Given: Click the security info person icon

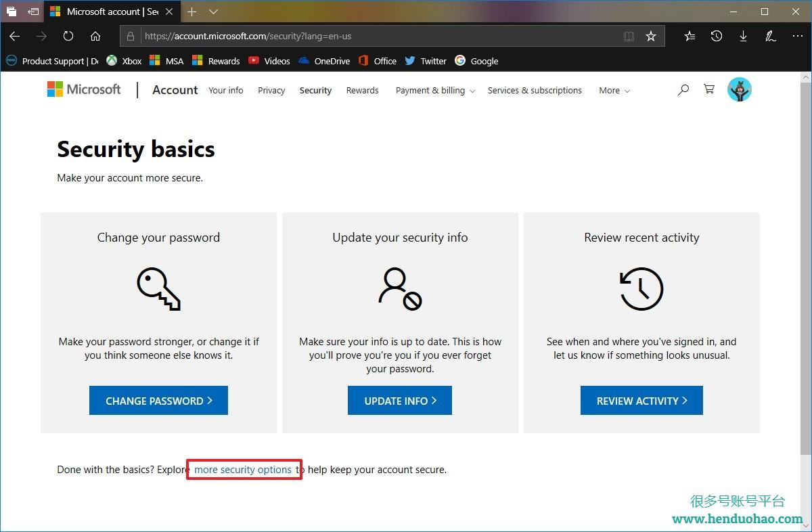Looking at the screenshot, I should pyautogui.click(x=400, y=289).
